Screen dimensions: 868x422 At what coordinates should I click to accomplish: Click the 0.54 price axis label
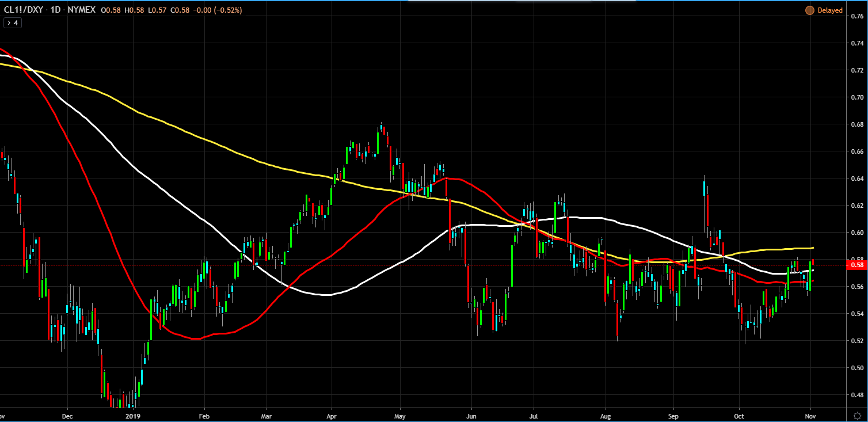tap(856, 314)
